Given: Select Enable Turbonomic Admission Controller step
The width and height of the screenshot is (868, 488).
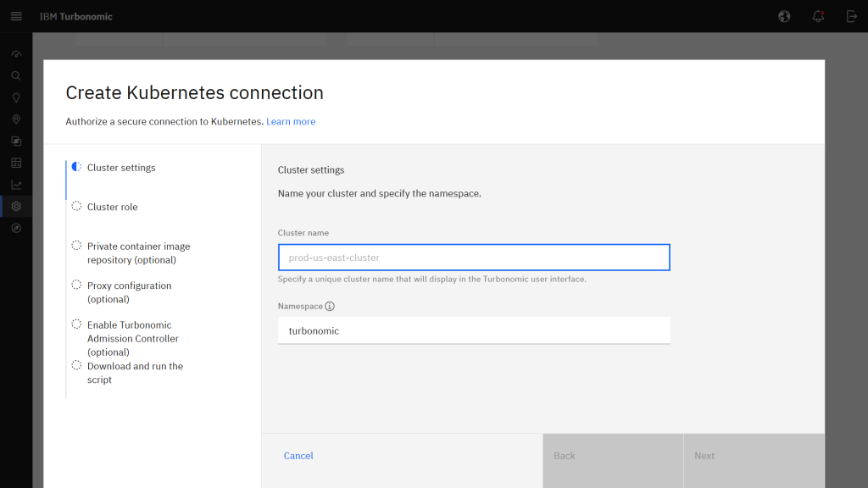Looking at the screenshot, I should click(x=133, y=338).
